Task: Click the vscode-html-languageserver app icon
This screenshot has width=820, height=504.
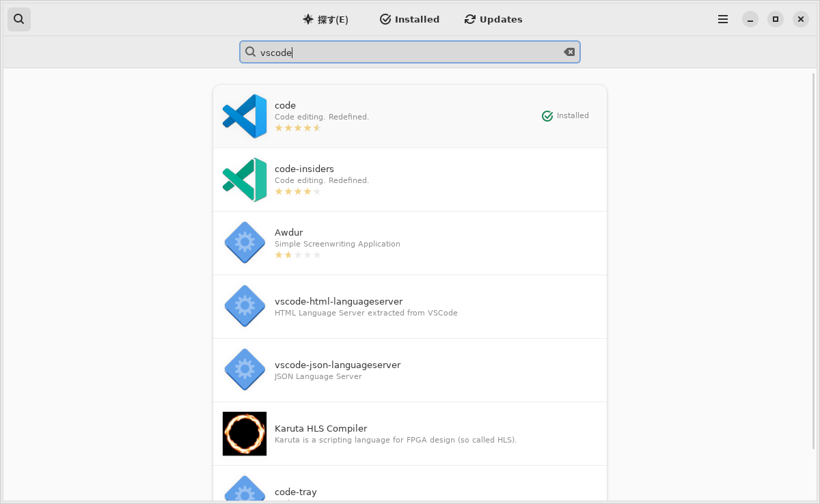Action: 245,307
